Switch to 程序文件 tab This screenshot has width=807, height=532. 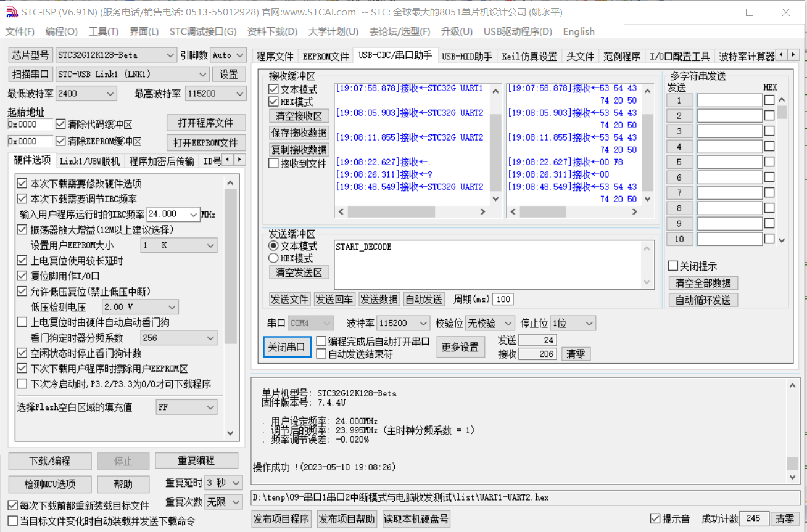[x=275, y=57]
